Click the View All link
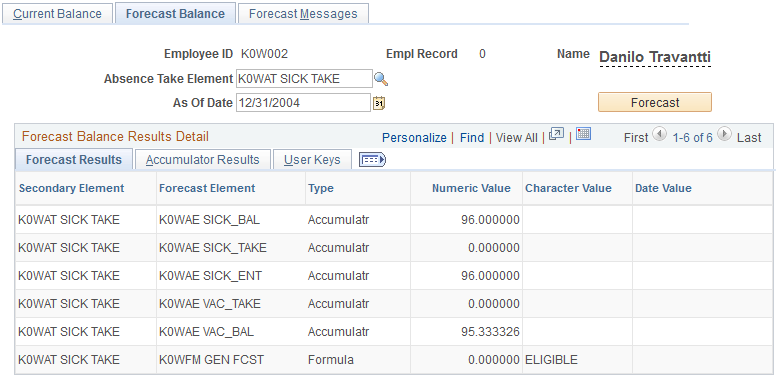The height and width of the screenshot is (377, 777). [x=516, y=138]
